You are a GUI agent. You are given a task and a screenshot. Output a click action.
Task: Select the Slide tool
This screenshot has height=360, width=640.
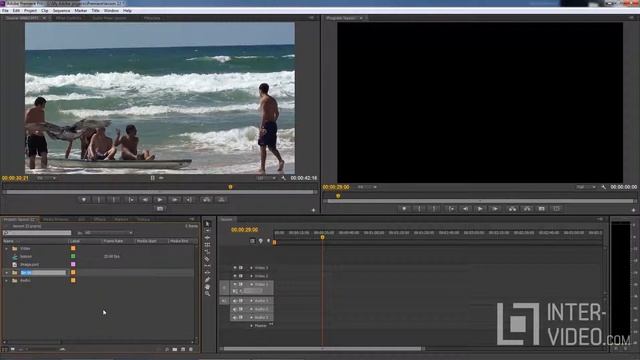[207, 273]
